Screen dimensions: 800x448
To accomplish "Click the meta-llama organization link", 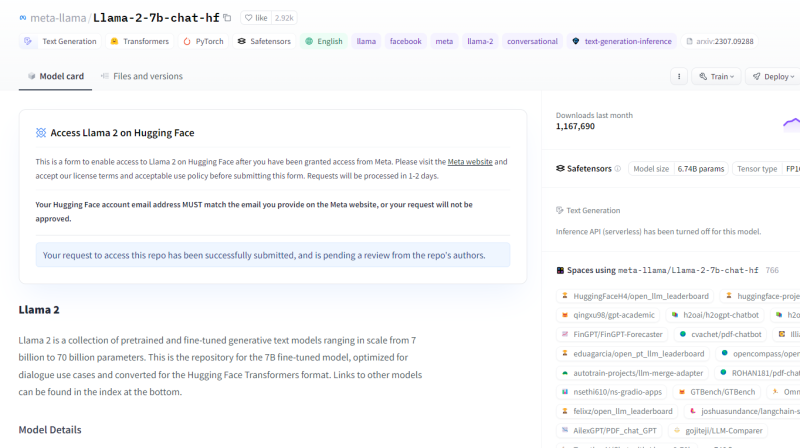I will (x=58, y=18).
